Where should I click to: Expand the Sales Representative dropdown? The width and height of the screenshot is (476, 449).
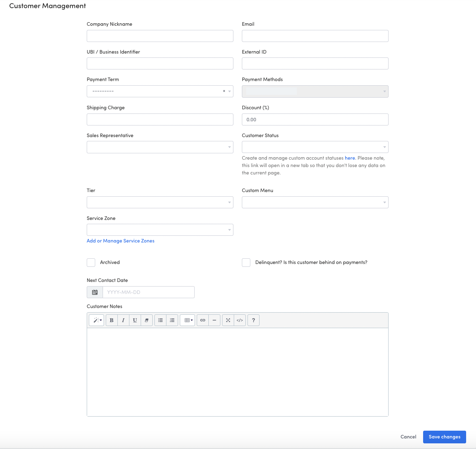pos(160,147)
